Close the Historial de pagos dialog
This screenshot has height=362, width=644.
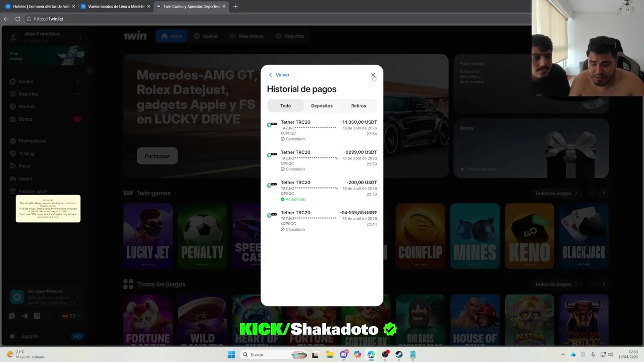pos(373,75)
